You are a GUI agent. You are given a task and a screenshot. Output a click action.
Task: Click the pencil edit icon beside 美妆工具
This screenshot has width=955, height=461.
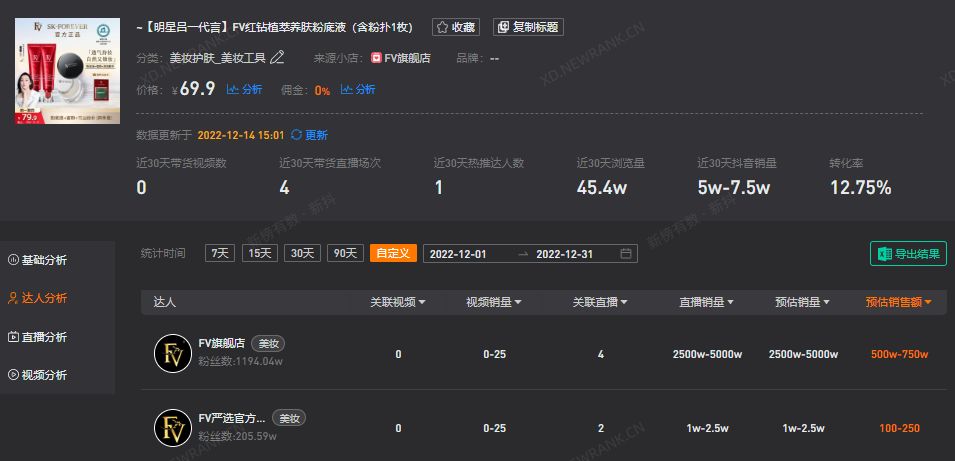(x=277, y=58)
